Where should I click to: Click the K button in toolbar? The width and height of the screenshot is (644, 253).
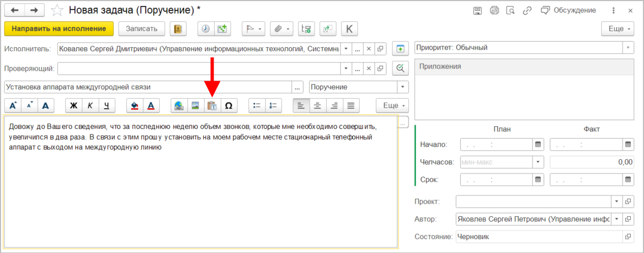(350, 29)
